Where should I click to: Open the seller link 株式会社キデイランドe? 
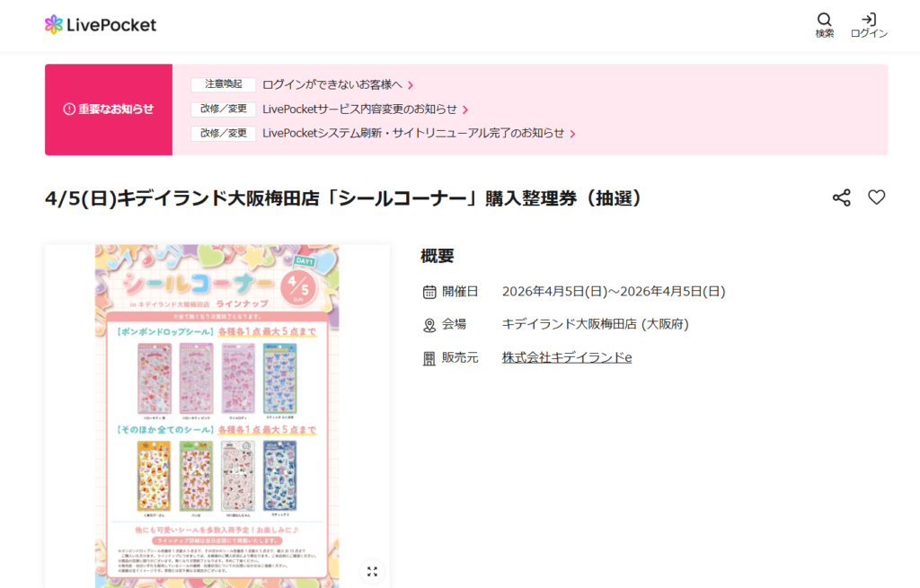click(x=567, y=357)
